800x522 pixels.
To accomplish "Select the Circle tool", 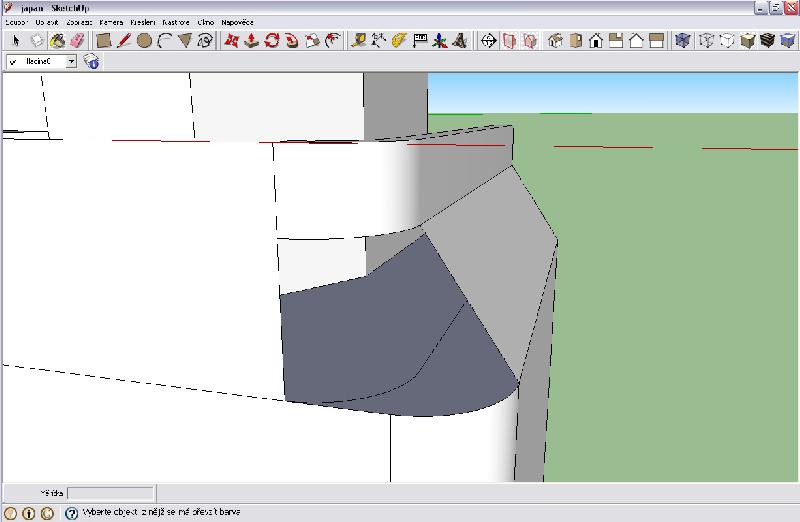I will [144, 41].
